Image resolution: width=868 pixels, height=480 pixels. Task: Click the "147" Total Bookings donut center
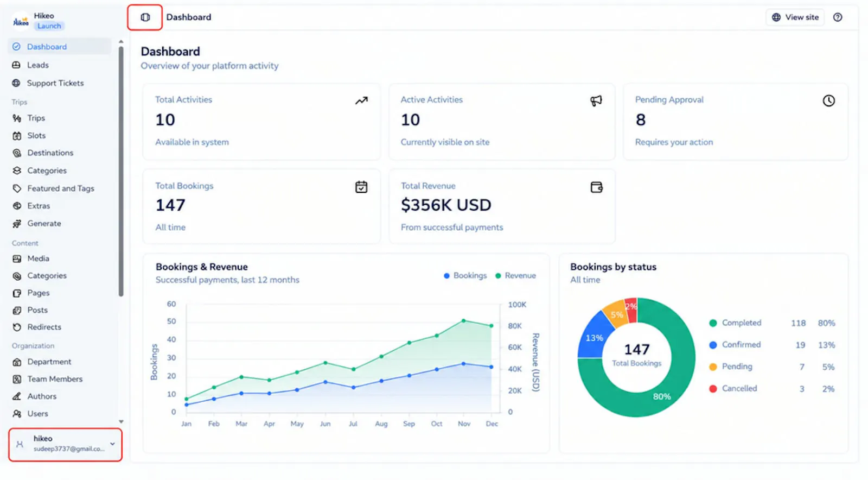coord(637,349)
